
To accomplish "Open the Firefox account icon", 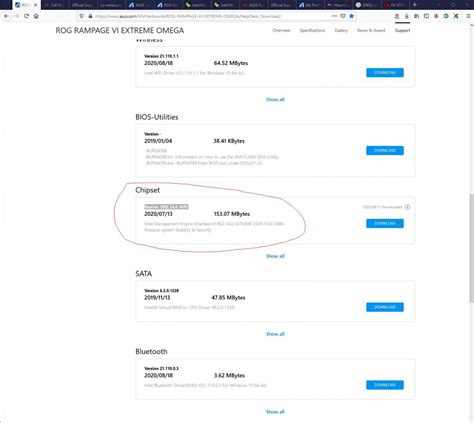I will tap(397, 16).
